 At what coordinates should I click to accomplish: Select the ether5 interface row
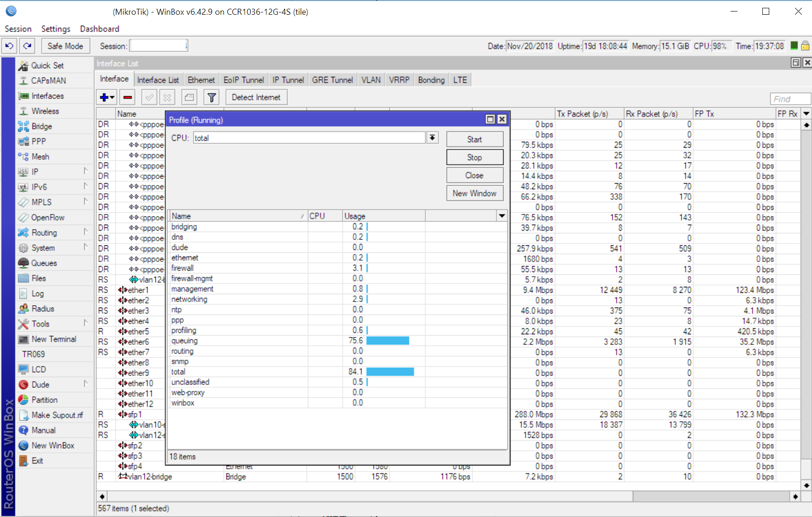(449, 331)
